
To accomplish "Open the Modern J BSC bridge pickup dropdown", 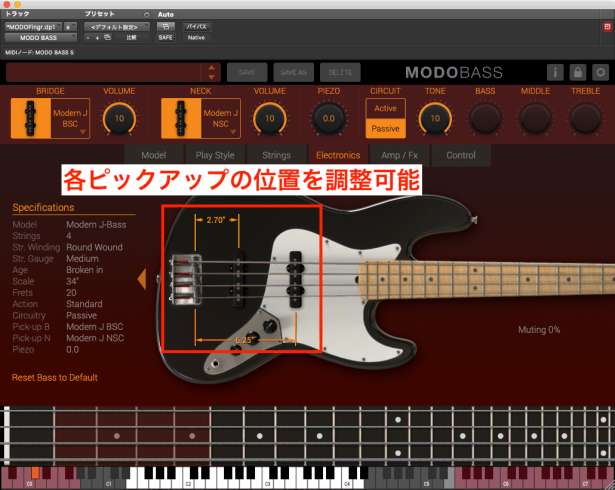I will click(70, 118).
